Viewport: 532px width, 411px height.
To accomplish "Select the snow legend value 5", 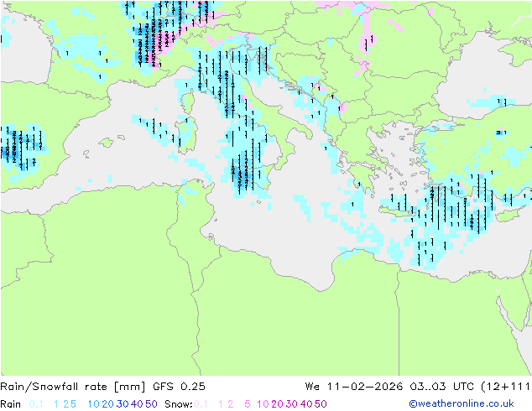I will (x=248, y=404).
